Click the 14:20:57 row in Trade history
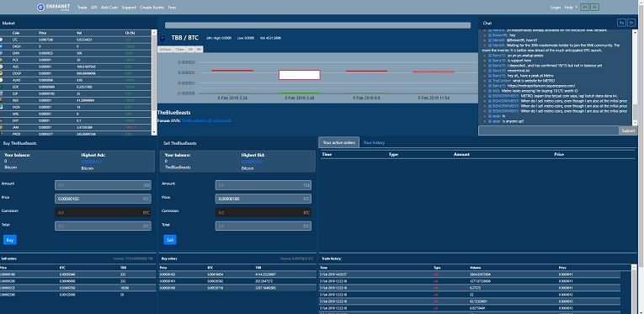Viewport: 644px width, 314px height. [x=470, y=274]
